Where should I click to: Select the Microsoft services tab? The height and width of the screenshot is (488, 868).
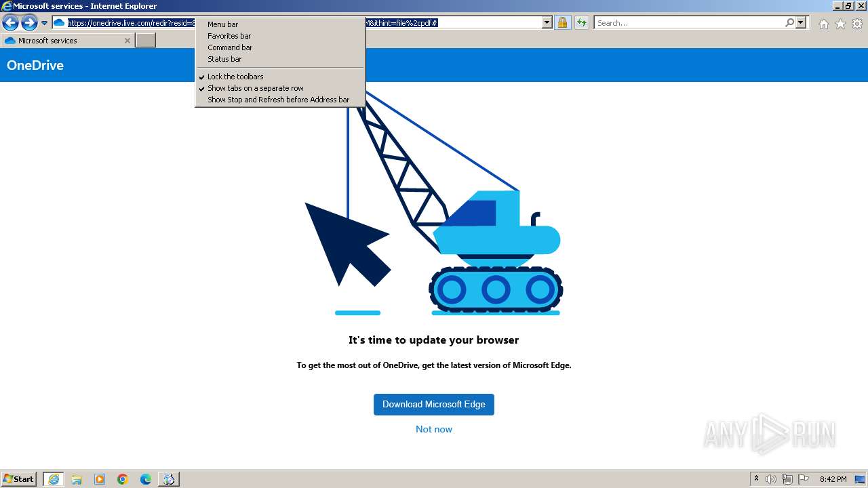tap(66, 41)
